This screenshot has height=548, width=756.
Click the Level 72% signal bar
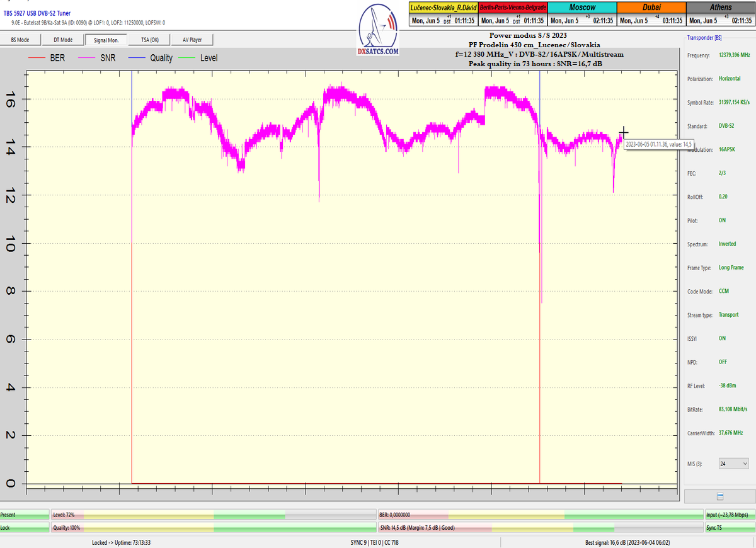click(212, 515)
